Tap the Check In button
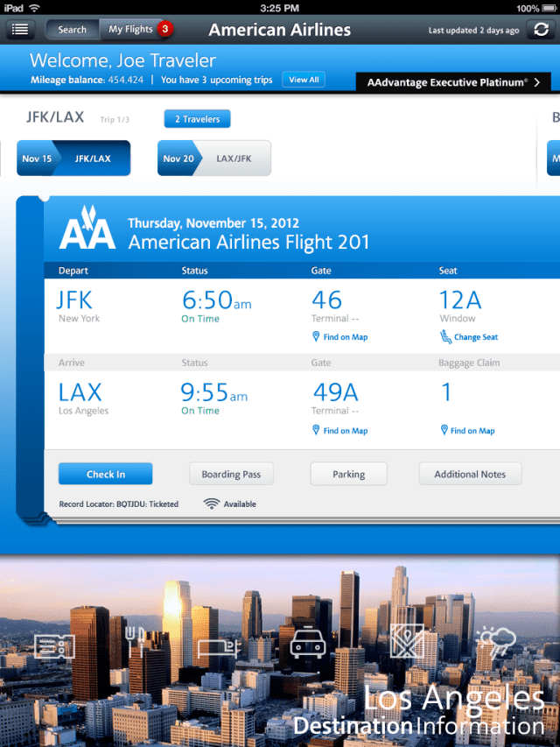The width and height of the screenshot is (560, 747). (105, 474)
